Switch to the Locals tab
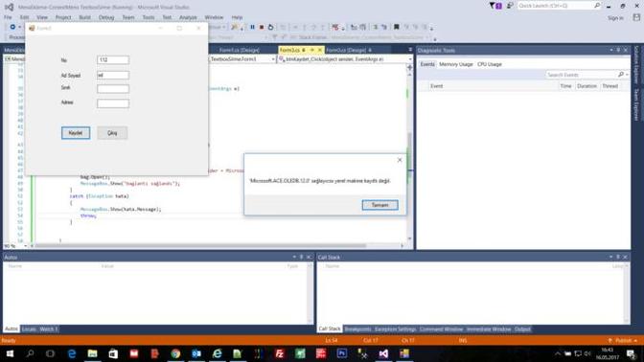The image size is (644, 362). point(29,329)
